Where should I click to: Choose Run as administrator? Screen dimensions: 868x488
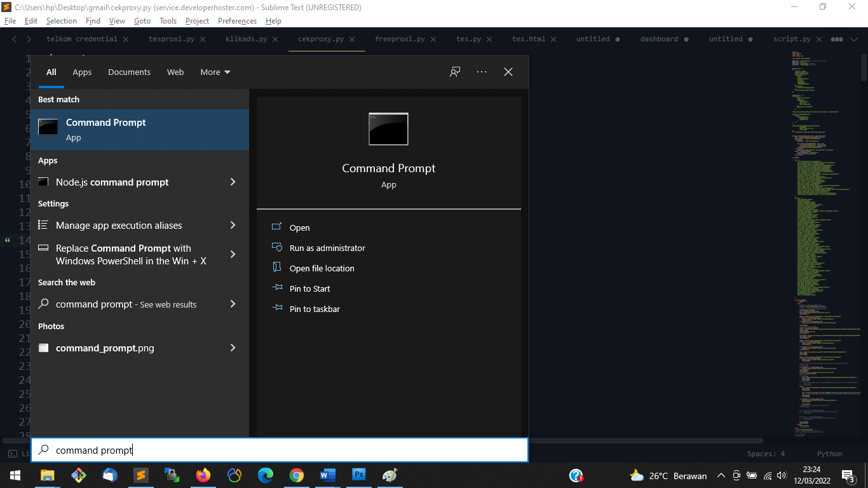327,248
